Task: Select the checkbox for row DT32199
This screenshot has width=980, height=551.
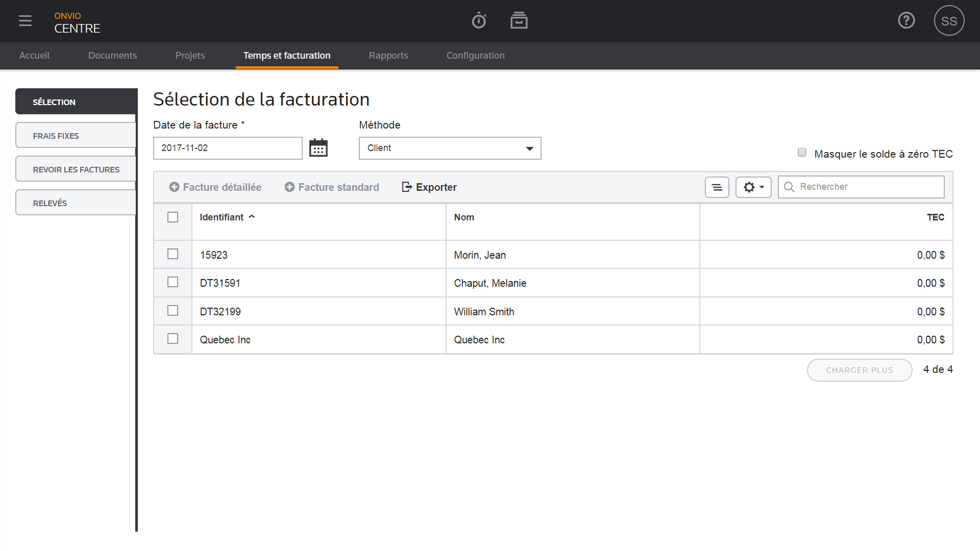Action: point(173,311)
